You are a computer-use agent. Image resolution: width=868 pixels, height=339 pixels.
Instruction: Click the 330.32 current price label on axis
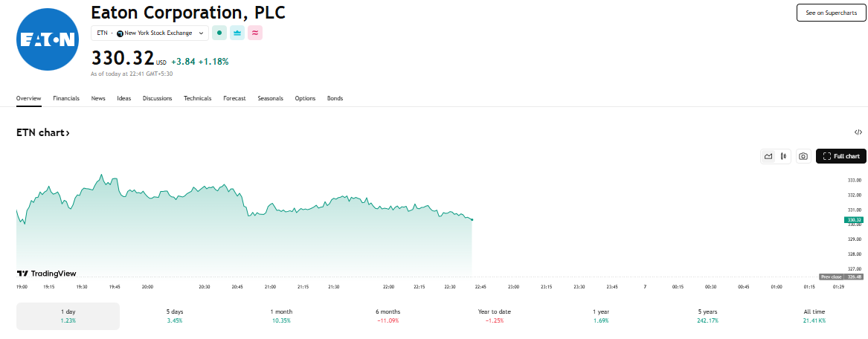point(854,219)
